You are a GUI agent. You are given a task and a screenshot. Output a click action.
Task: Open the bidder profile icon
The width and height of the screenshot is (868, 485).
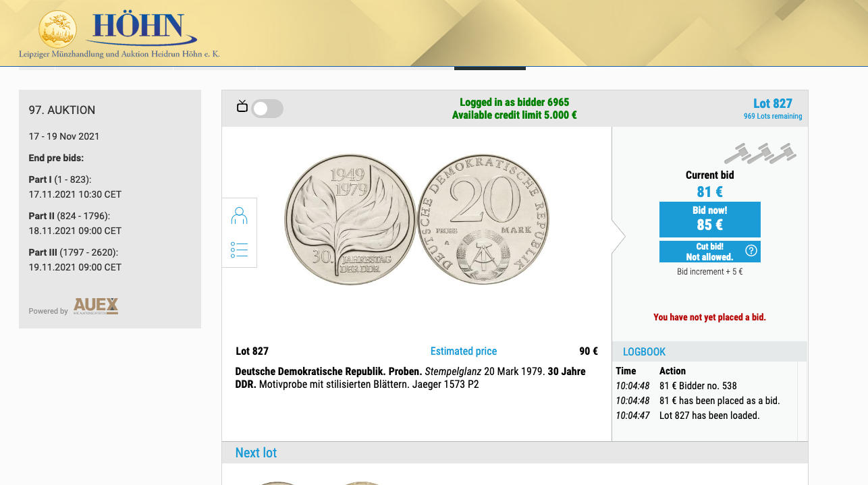[239, 216]
